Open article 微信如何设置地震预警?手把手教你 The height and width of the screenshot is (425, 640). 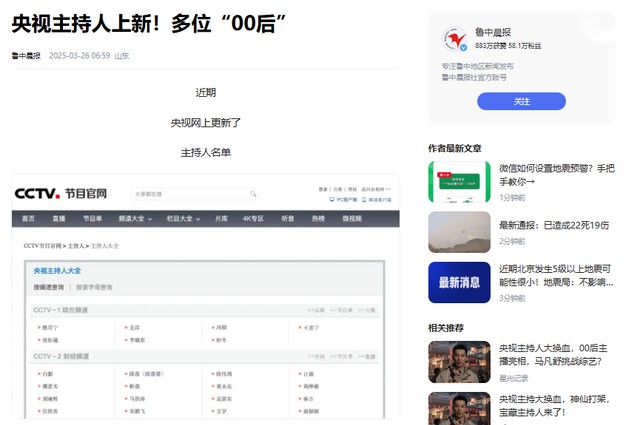click(x=557, y=175)
